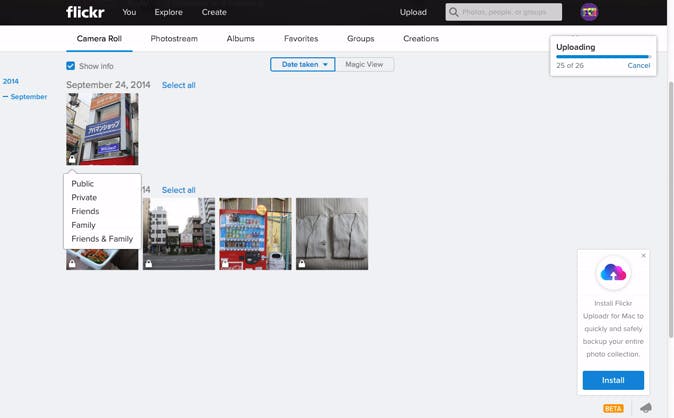674x418 pixels.
Task: Choose Friends & Family in privacy menu
Action: point(102,239)
